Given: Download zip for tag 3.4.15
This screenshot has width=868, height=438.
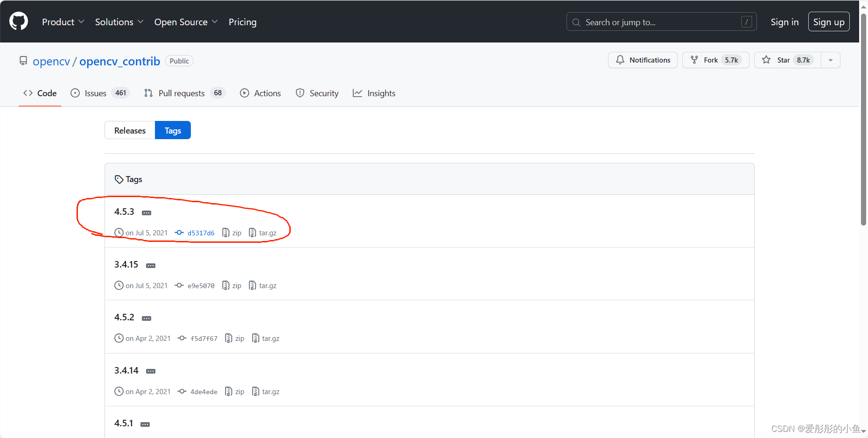Looking at the screenshot, I should tap(232, 286).
